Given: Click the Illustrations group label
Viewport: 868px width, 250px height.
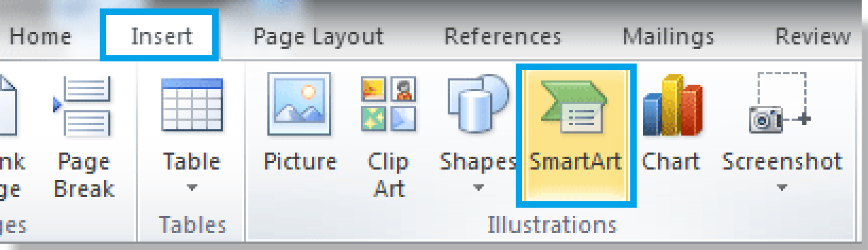Looking at the screenshot, I should (x=551, y=224).
